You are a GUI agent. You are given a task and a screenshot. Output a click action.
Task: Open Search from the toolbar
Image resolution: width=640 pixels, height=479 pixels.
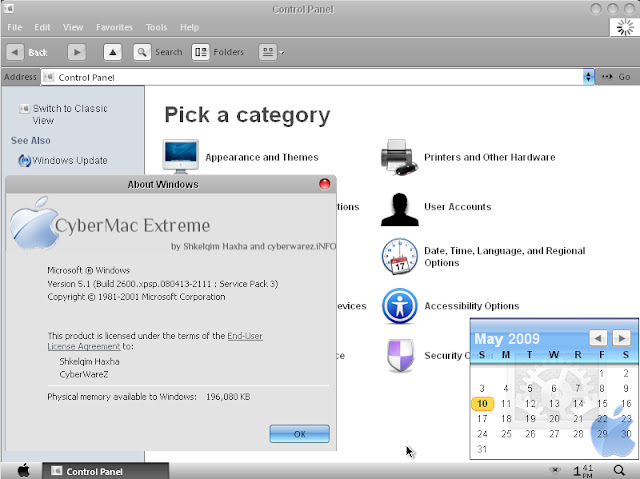pyautogui.click(x=158, y=52)
